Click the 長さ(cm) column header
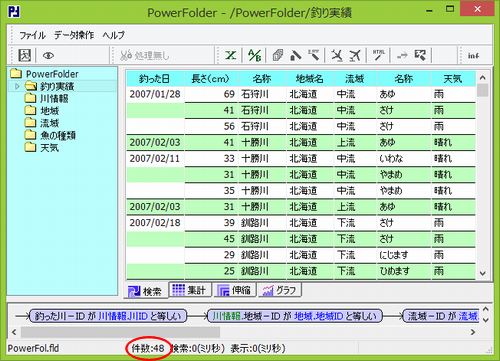 [x=211, y=79]
